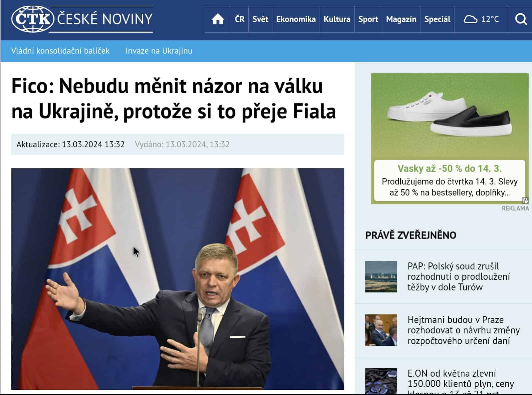Click České noviny site title

click(105, 19)
